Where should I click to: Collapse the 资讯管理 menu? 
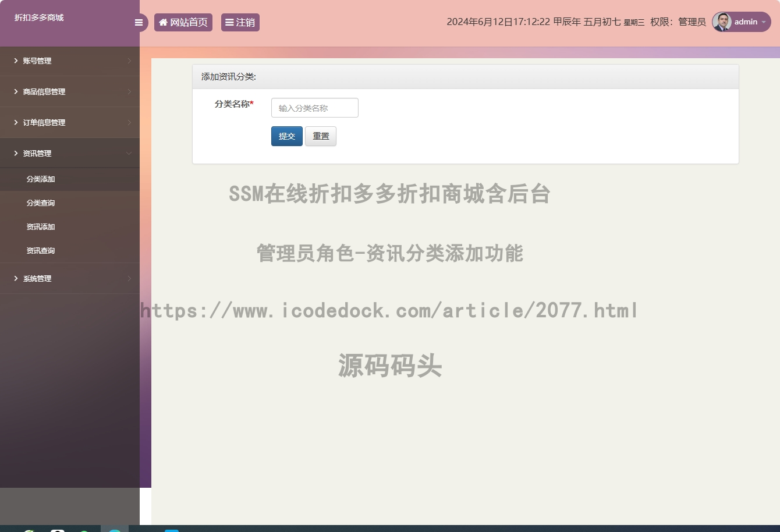tap(70, 153)
